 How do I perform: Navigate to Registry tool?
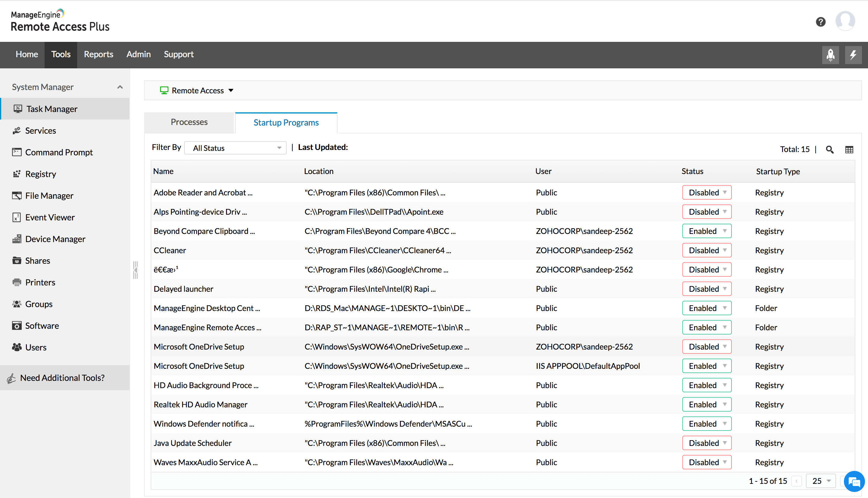tap(40, 173)
